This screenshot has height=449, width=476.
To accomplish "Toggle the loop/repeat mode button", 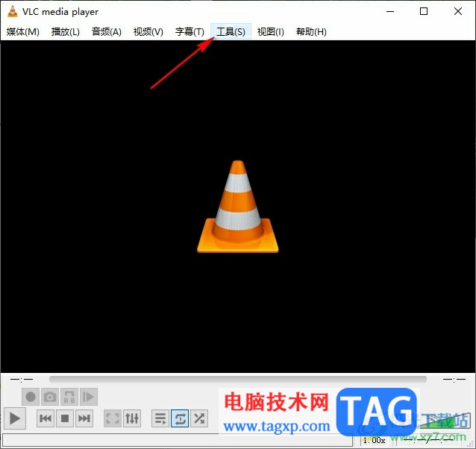I will tap(180, 418).
